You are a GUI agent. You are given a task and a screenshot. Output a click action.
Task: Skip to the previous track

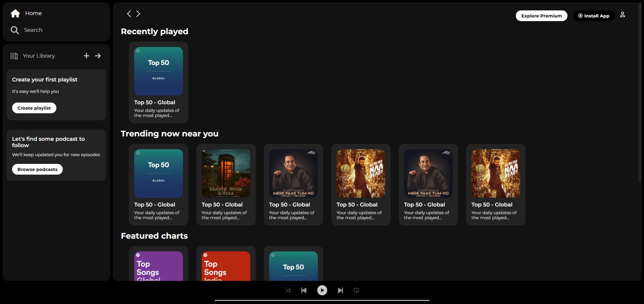(x=304, y=291)
